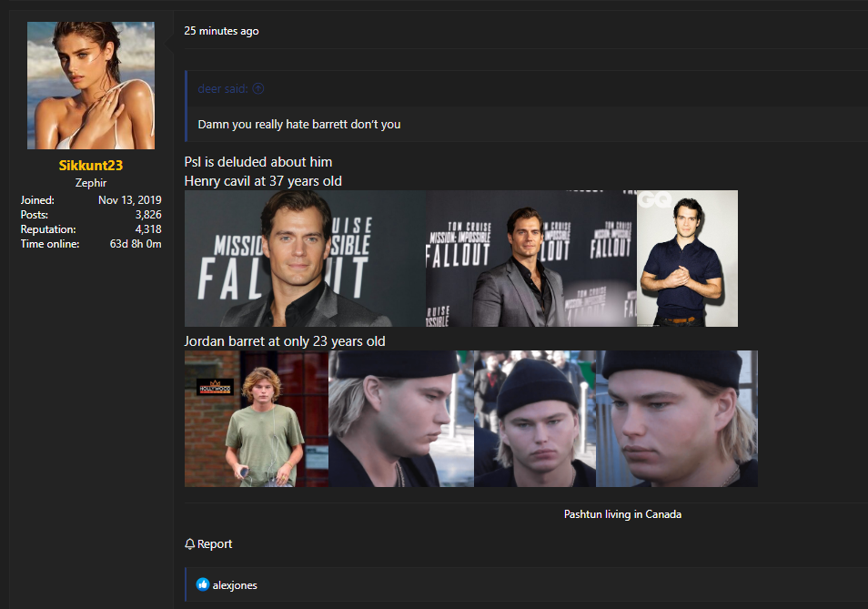Open the Sikkunt23 username link

[x=91, y=166]
